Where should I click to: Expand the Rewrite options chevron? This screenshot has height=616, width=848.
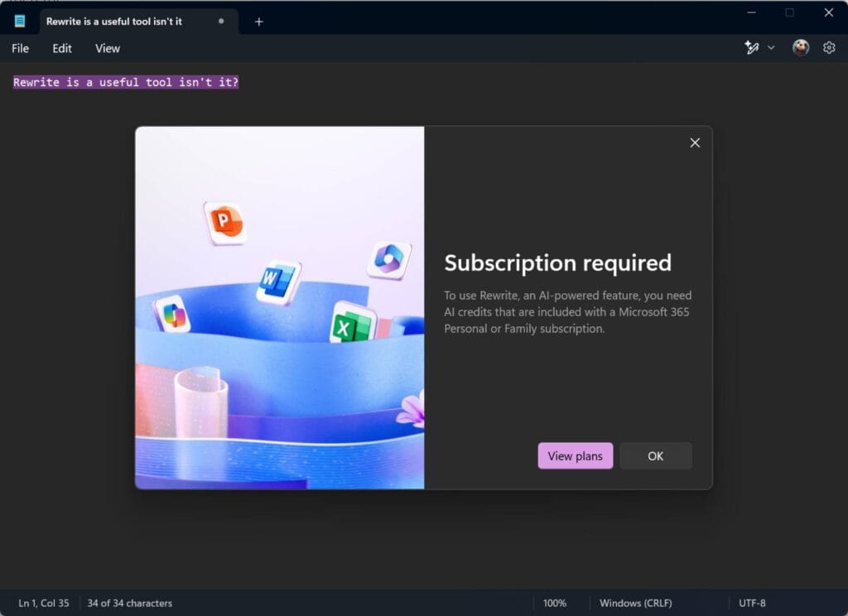pyautogui.click(x=770, y=48)
